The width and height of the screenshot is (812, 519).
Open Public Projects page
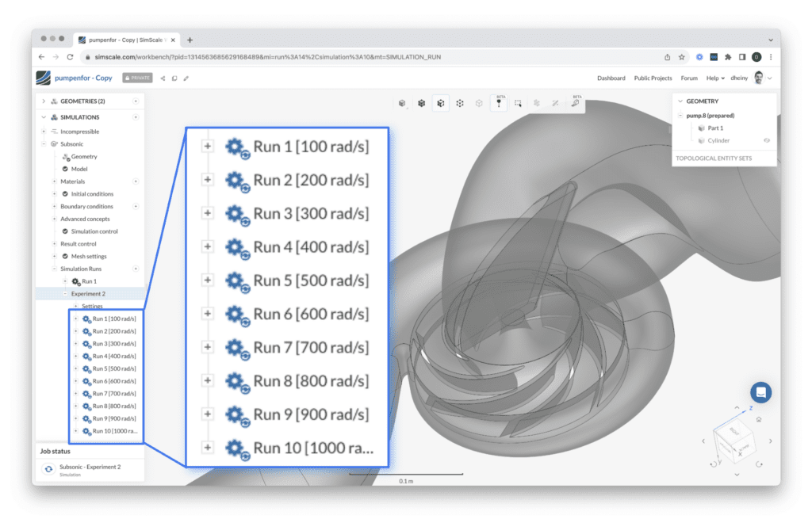pyautogui.click(x=653, y=78)
